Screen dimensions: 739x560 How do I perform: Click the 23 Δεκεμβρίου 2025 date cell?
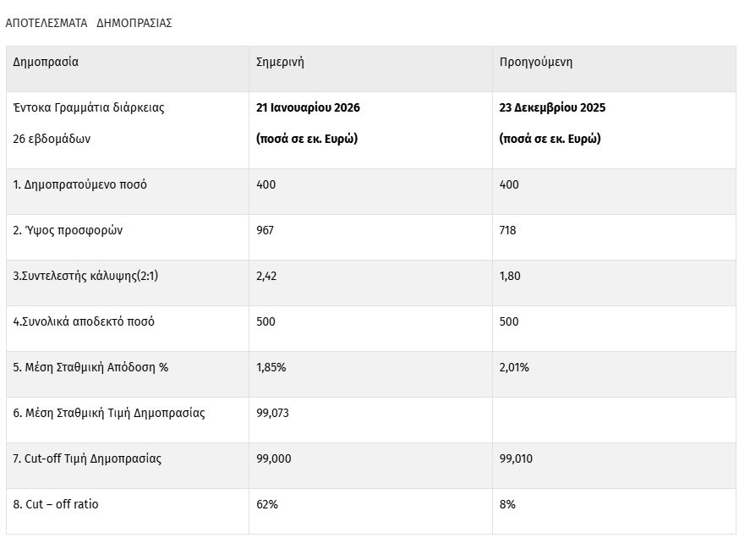(552, 107)
